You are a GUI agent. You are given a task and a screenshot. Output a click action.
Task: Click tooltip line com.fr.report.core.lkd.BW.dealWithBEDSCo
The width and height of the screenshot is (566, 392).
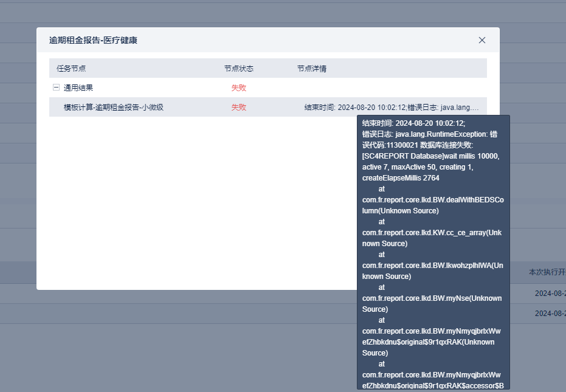click(x=433, y=199)
